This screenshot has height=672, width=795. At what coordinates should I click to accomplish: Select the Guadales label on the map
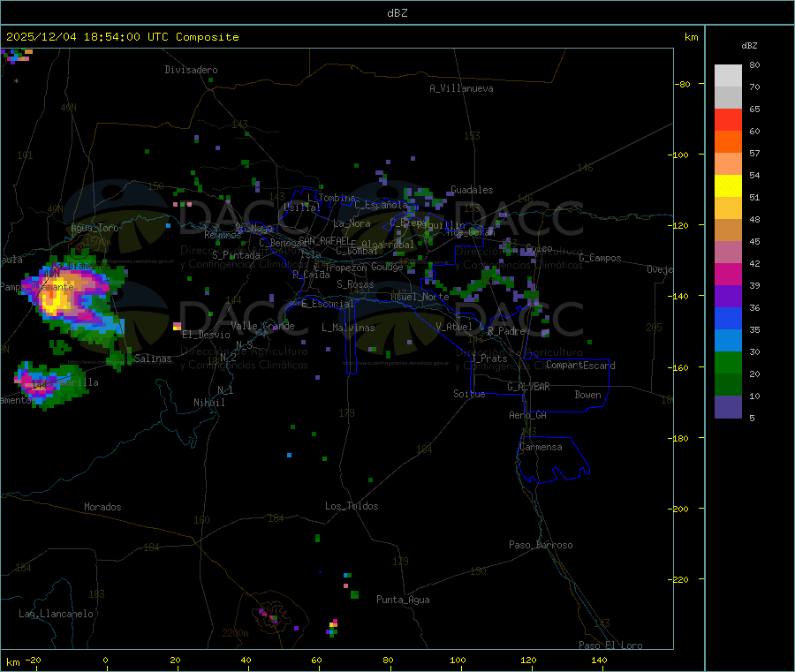[x=472, y=190]
